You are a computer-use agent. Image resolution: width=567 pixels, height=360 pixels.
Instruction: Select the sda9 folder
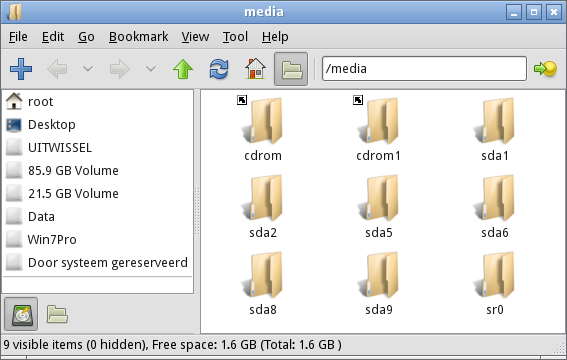tap(379, 284)
